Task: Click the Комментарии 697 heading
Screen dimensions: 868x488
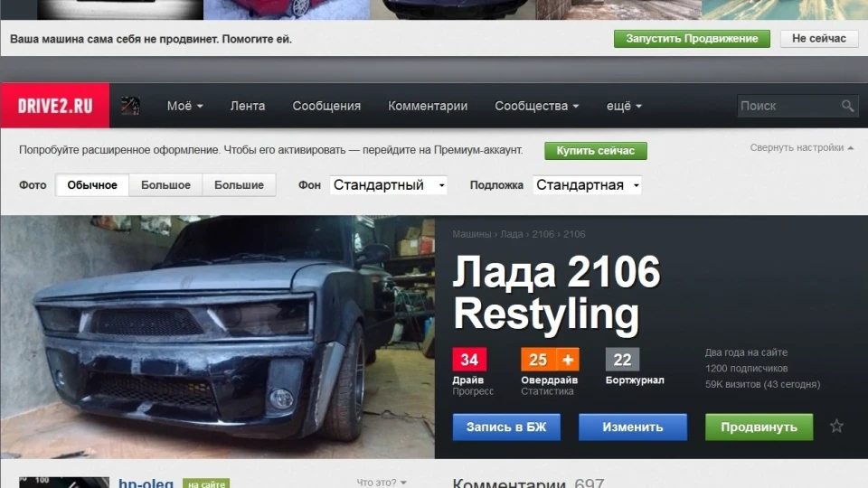Action: coord(528,483)
